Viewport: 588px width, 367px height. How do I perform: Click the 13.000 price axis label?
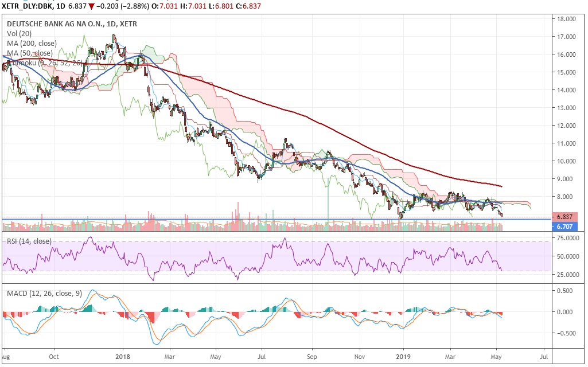click(x=566, y=108)
